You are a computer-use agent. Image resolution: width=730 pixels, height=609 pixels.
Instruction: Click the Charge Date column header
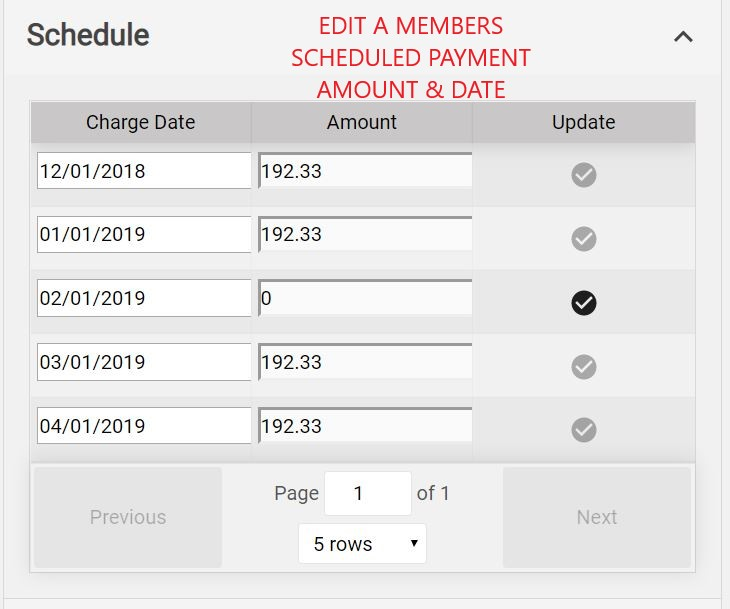tap(141, 122)
